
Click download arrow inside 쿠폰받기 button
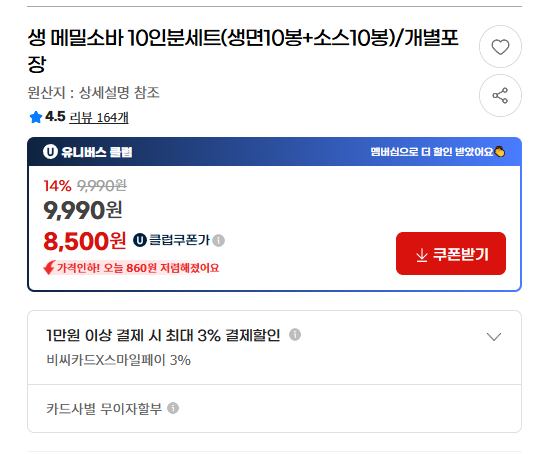[422, 255]
